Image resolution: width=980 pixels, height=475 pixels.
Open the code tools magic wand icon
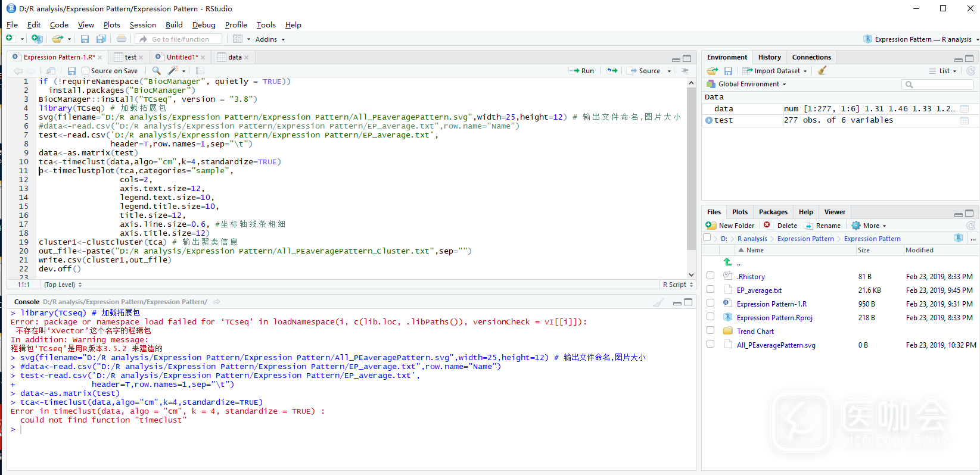tap(173, 71)
